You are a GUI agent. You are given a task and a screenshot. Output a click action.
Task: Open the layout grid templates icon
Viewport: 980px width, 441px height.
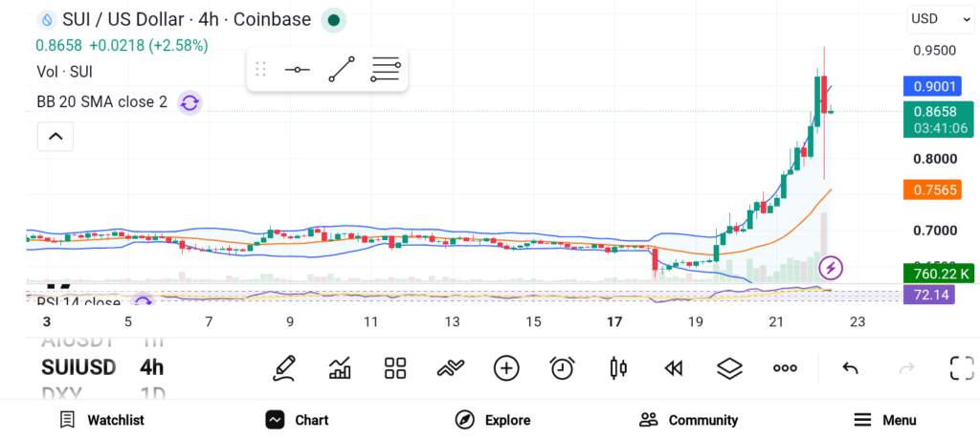click(395, 368)
